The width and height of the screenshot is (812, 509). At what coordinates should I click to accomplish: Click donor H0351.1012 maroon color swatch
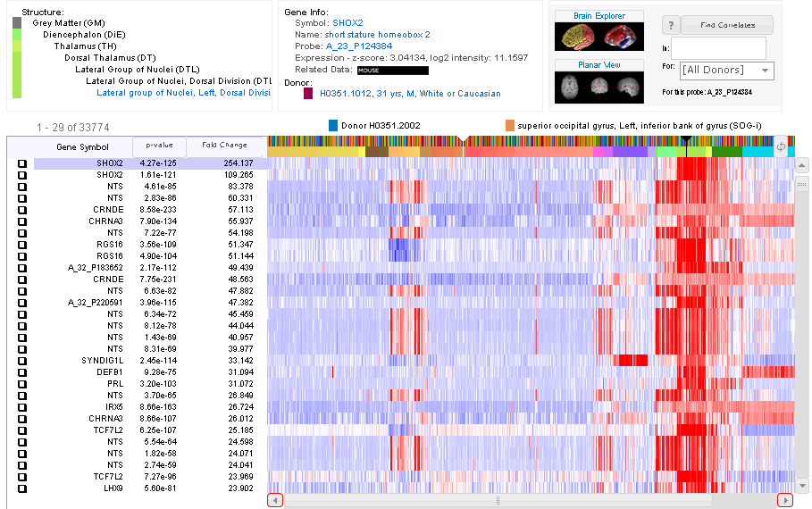pyautogui.click(x=308, y=94)
